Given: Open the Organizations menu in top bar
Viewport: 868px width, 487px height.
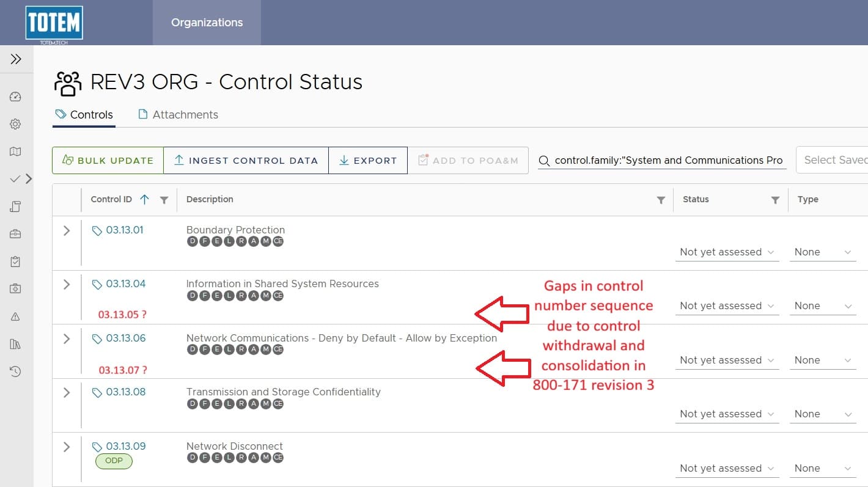Looking at the screenshot, I should click(207, 23).
